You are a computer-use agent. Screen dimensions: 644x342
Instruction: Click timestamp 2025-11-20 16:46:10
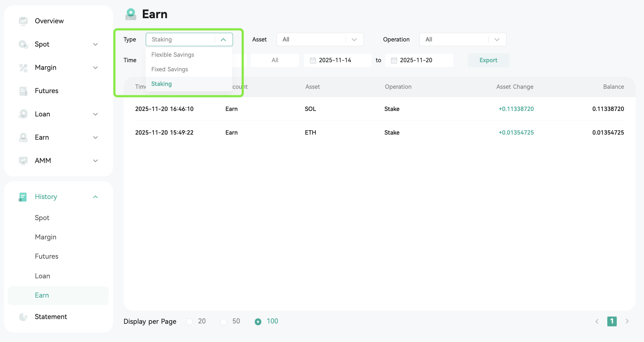click(x=164, y=109)
